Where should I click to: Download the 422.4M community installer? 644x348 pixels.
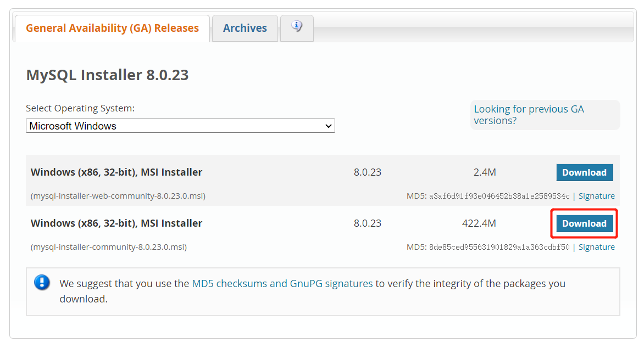[585, 223]
